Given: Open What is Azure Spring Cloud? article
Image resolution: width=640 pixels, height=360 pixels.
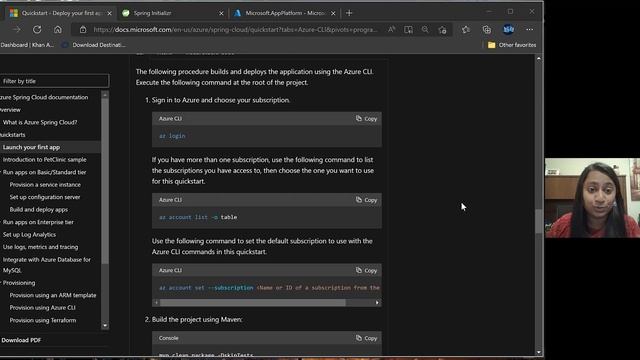Looking at the screenshot, I should (40, 122).
